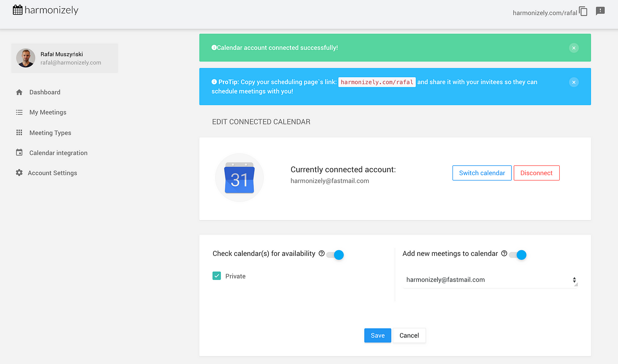Viewport: 618px width, 364px height.
Task: Click Rafał Muszyński's profile avatar
Action: tap(26, 58)
